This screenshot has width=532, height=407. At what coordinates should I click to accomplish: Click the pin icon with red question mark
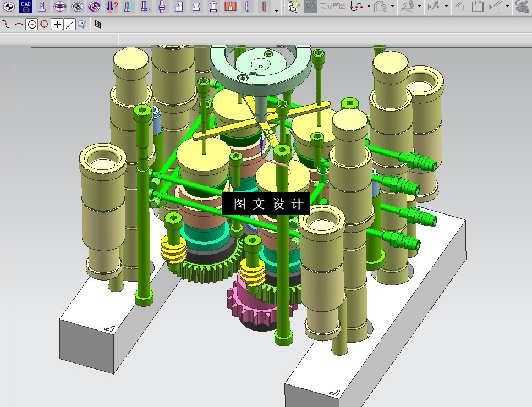(x=111, y=7)
